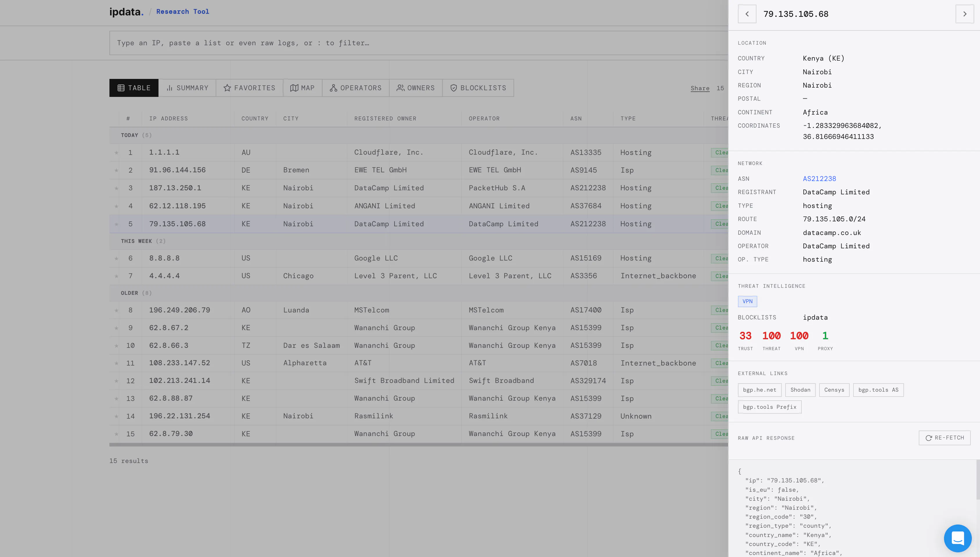Open the Blocklists tab

point(478,88)
